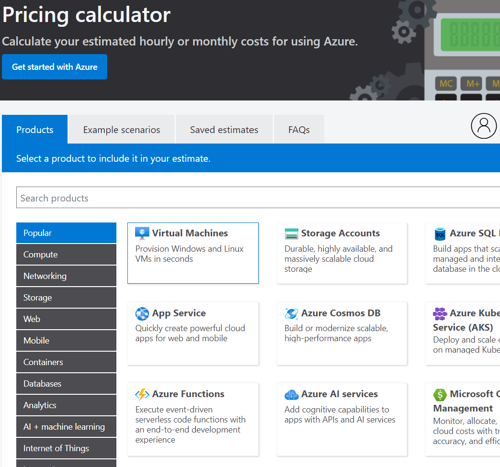This screenshot has height=467, width=500.
Task: Add Azure AI services product title
Action: click(339, 394)
